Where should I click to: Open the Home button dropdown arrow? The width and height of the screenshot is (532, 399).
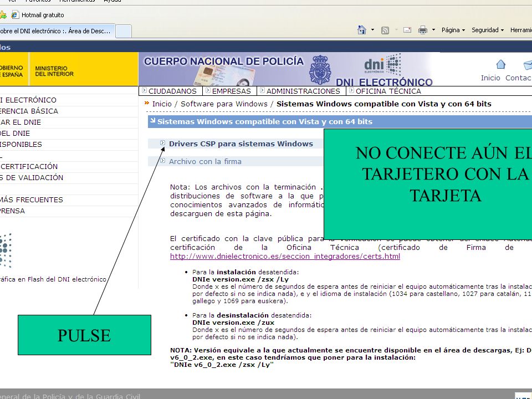click(372, 30)
